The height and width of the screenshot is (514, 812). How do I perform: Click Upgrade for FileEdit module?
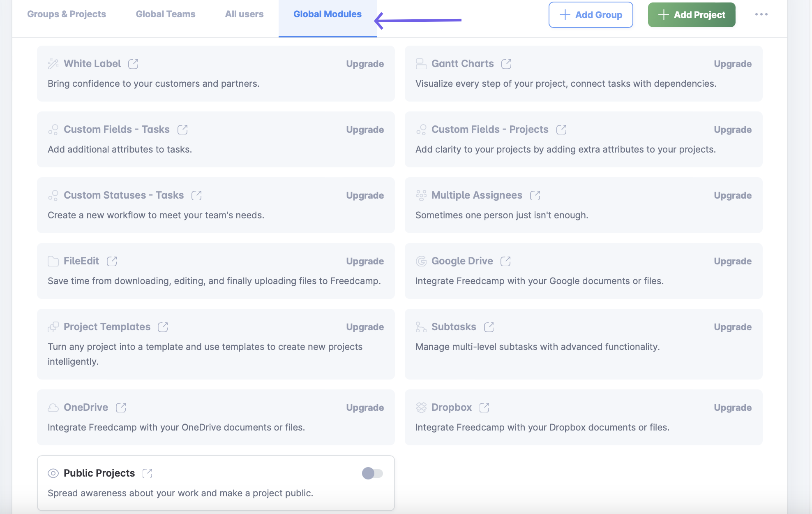365,261
